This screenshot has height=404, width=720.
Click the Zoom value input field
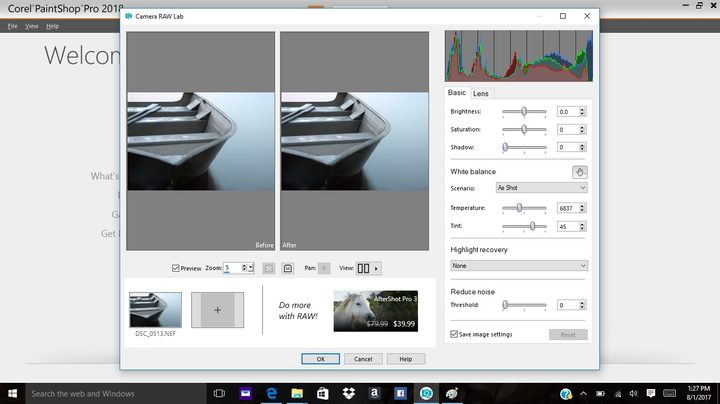pos(232,268)
